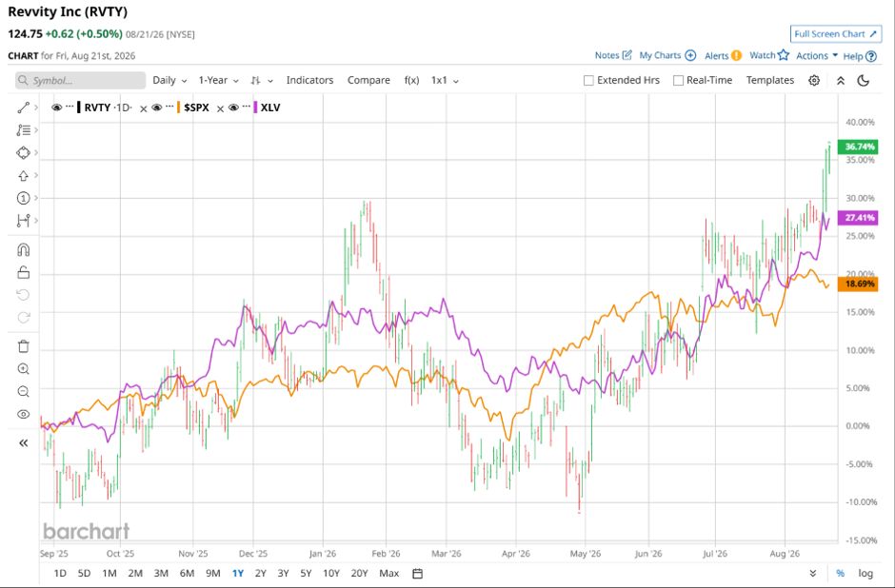Screen dimensions: 895x588
Task: Select the Max time range
Action: click(388, 573)
